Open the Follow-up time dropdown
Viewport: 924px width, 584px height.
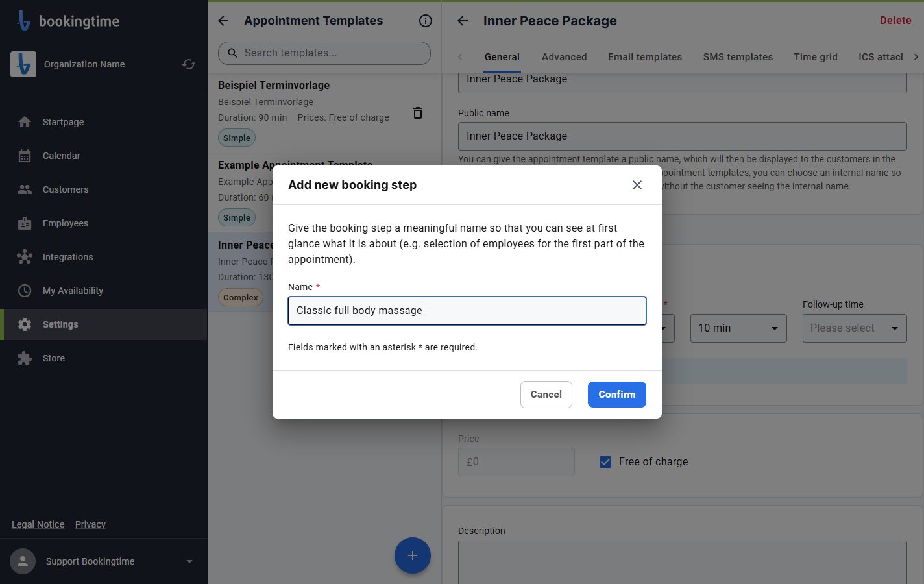click(855, 328)
